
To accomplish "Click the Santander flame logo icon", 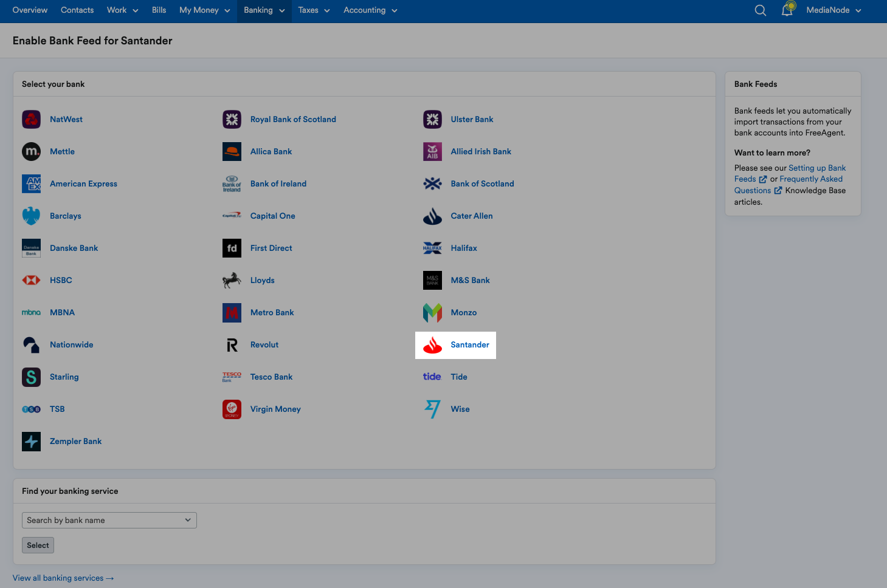I will tap(432, 345).
